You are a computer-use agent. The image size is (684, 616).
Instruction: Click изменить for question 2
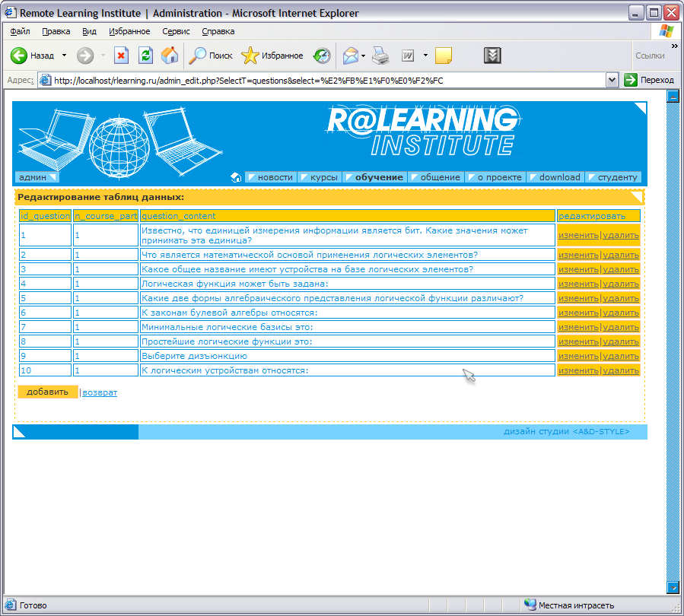[x=578, y=255]
